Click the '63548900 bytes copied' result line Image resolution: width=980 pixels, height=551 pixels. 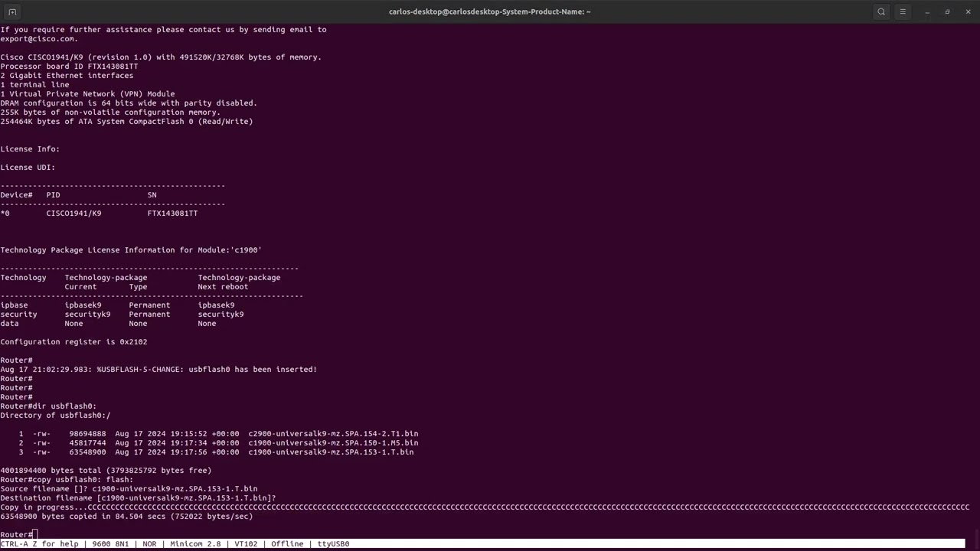pyautogui.click(x=126, y=517)
